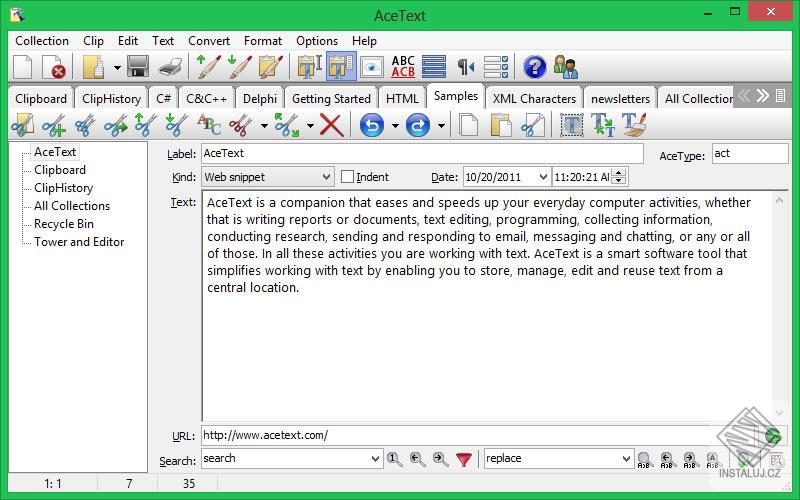800x500 pixels.
Task: Switch to the ClipHistory tab
Action: pyautogui.click(x=111, y=98)
